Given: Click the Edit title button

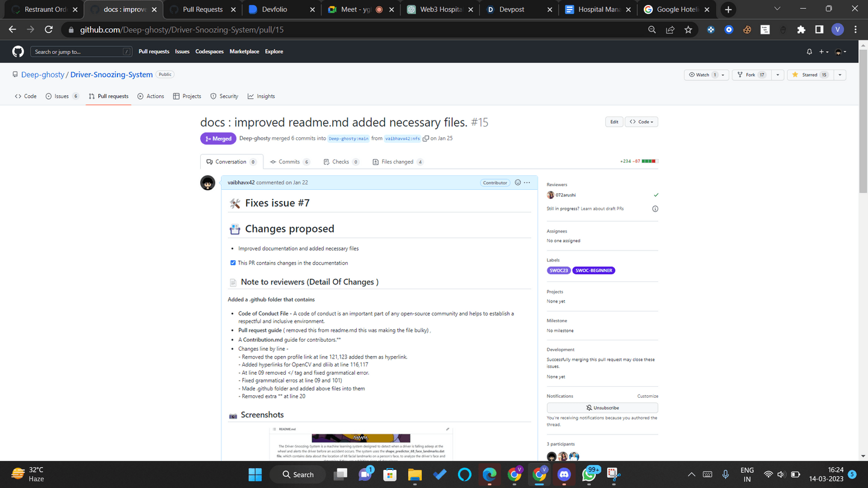Looking at the screenshot, I should click(x=614, y=122).
